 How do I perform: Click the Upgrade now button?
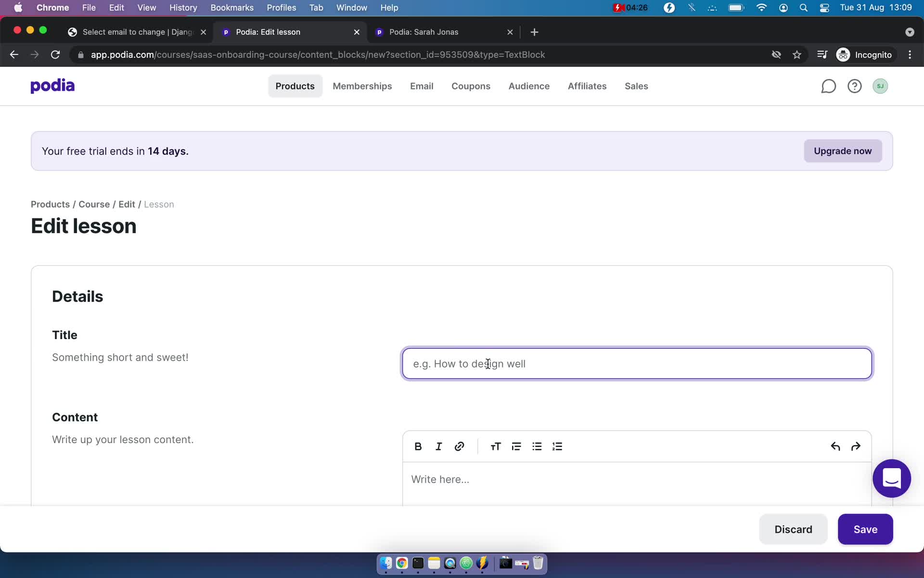(843, 151)
